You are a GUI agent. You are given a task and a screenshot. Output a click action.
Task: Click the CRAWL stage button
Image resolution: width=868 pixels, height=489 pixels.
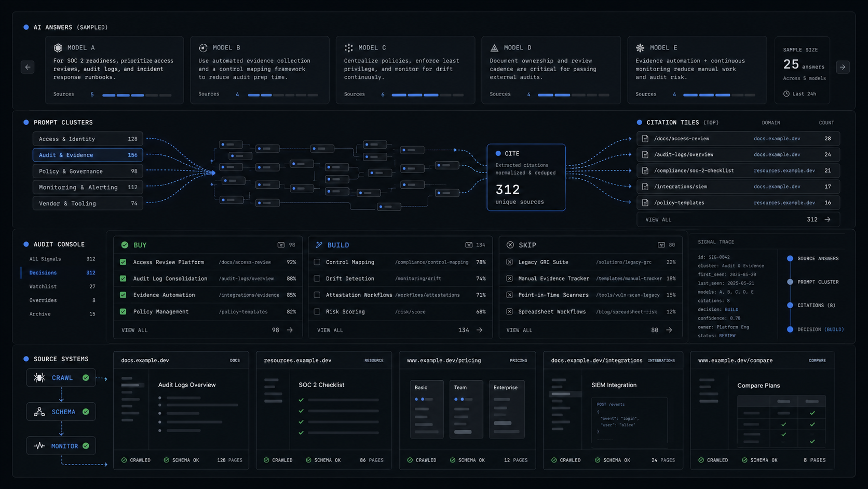(61, 378)
